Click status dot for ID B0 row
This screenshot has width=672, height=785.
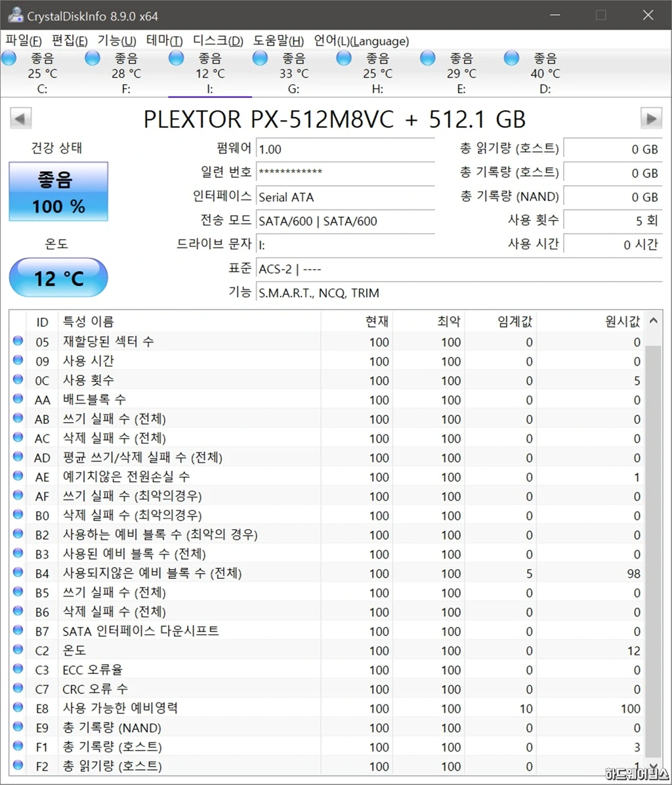pos(18,514)
